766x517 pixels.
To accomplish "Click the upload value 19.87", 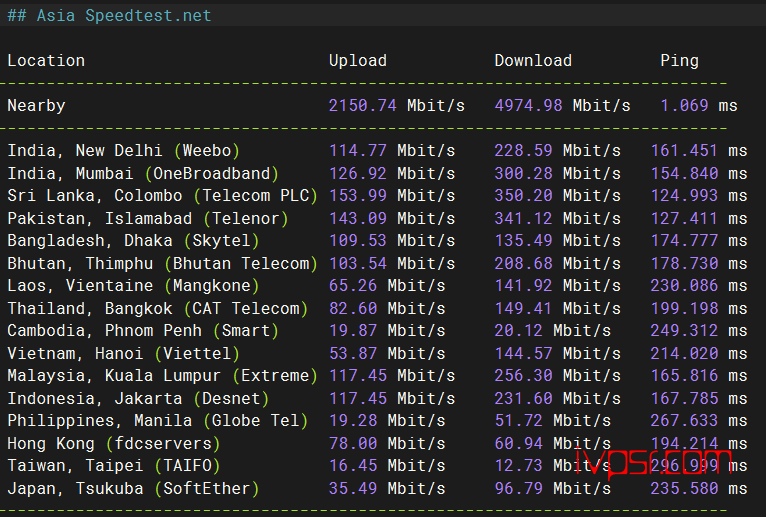I will [x=353, y=331].
